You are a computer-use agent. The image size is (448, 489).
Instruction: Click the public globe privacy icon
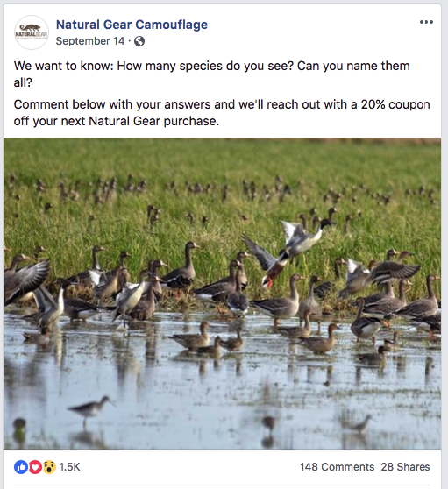pyautogui.click(x=139, y=41)
